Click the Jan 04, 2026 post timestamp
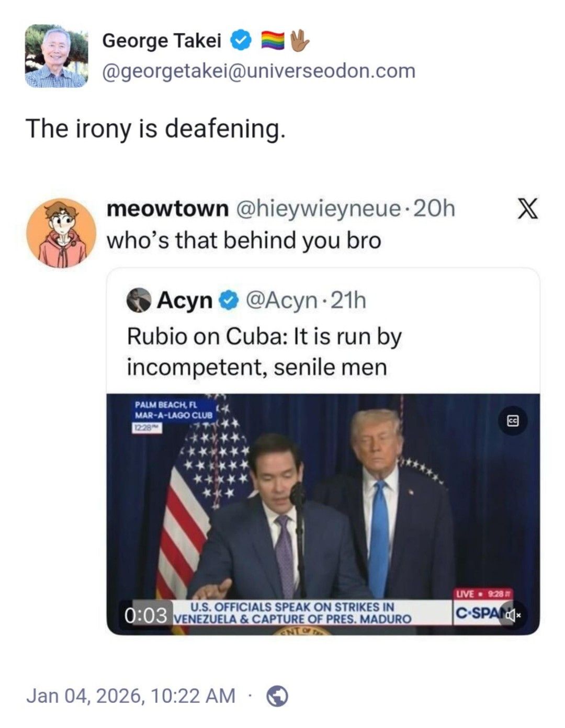This screenshot has height=728, width=565. [130, 696]
